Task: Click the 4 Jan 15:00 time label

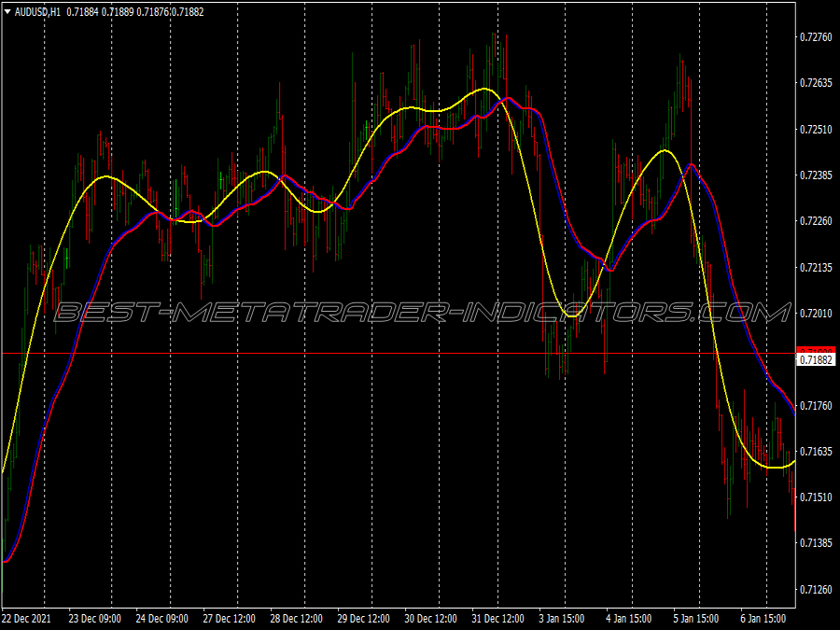Action: point(629,619)
